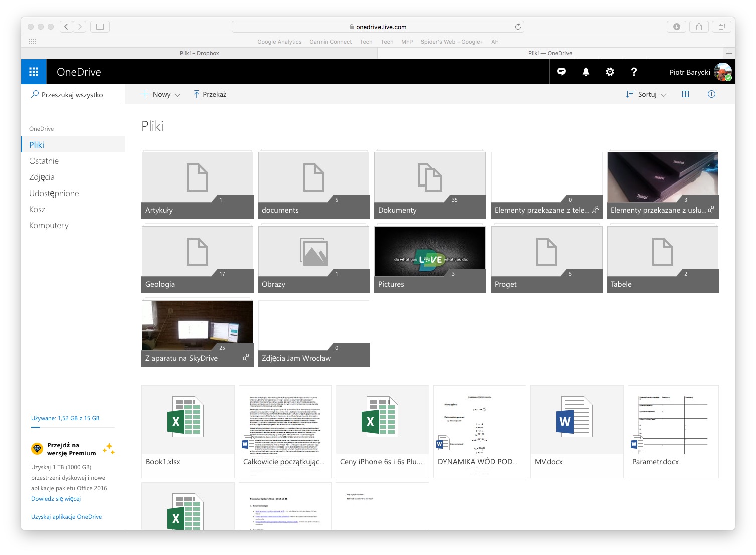Click the Przeszukaj wszystko search field
Viewport: 756px width, 555px height.
(73, 94)
